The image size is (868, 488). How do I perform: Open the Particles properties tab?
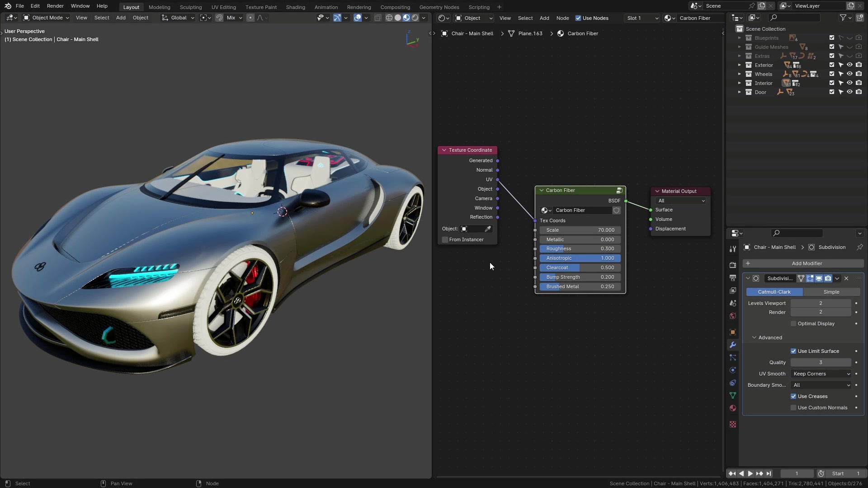pos(733,357)
